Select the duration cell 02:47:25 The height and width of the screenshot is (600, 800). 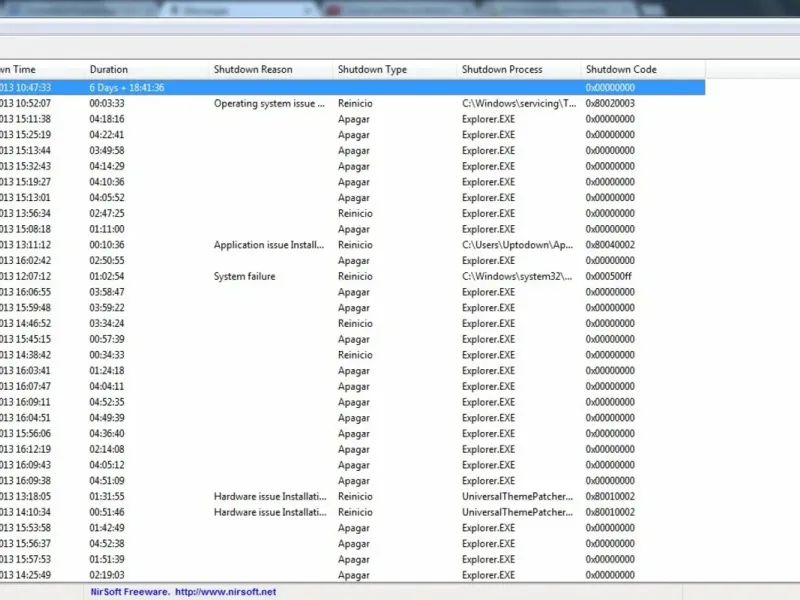[107, 214]
